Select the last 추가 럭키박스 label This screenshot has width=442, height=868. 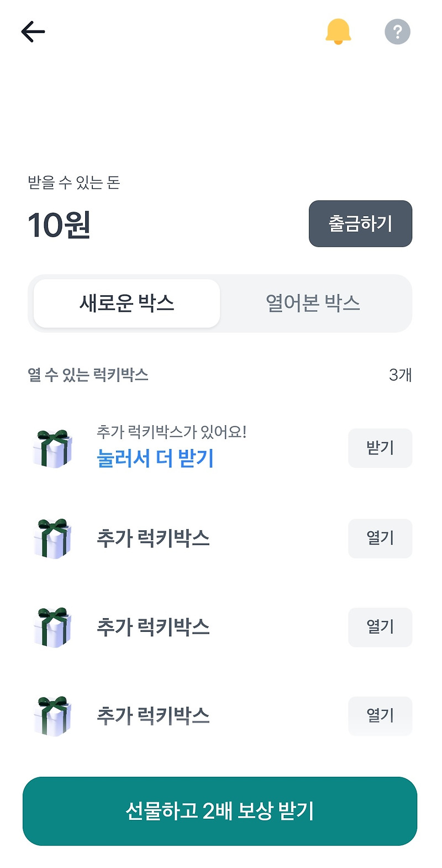(x=153, y=717)
